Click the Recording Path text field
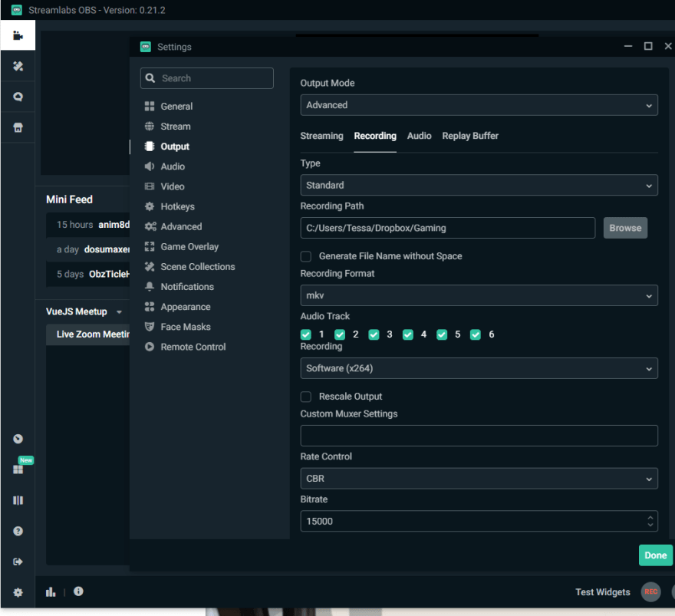Viewport: 675px width, 616px height. 448,228
